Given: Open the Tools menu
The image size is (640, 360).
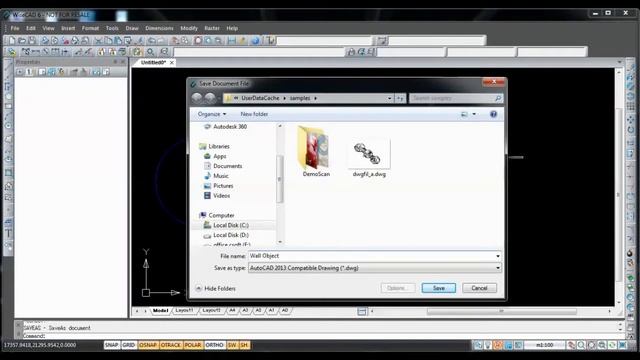Looking at the screenshot, I should click(x=112, y=28).
